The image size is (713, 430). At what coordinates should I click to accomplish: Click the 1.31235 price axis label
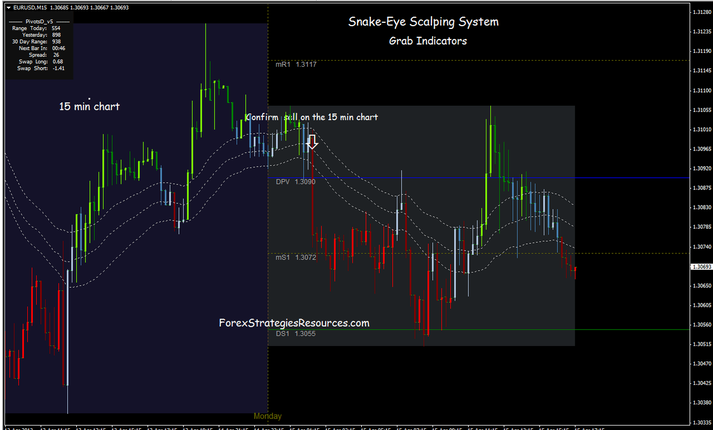[x=702, y=32]
